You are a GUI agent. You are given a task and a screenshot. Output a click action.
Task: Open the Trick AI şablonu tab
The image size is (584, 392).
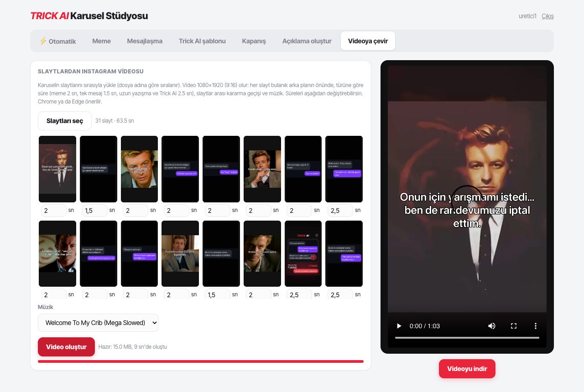[202, 41]
